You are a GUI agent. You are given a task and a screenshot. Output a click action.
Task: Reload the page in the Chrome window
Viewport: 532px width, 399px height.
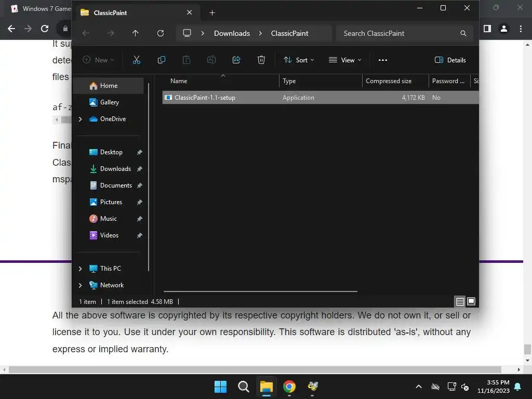click(45, 29)
